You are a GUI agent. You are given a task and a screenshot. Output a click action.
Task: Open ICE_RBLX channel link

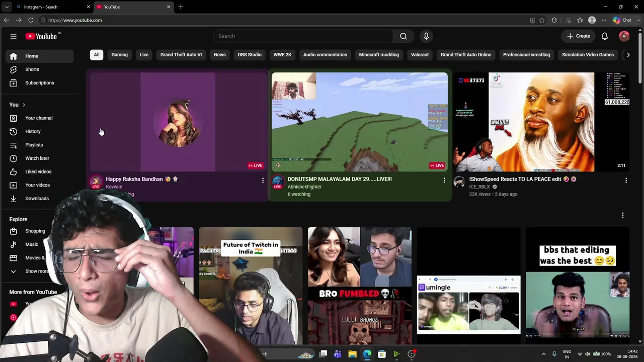479,187
